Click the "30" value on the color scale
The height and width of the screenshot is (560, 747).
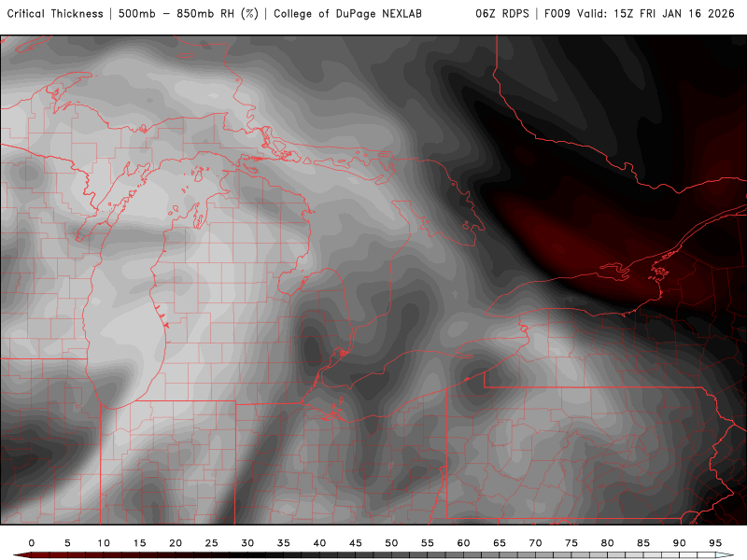pos(247,543)
